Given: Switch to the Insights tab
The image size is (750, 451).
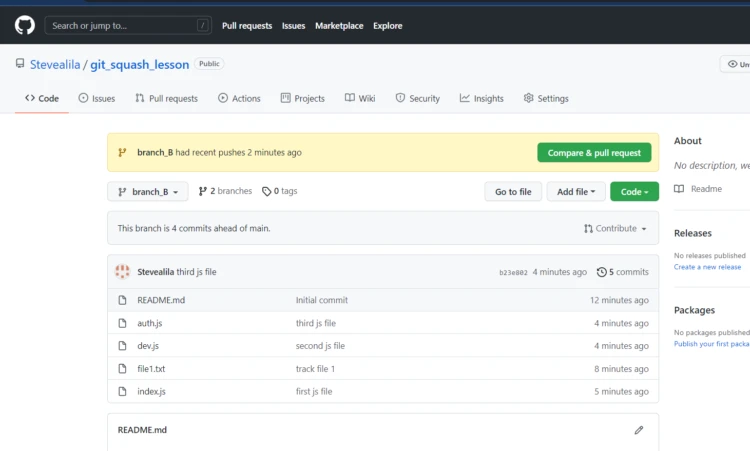Looking at the screenshot, I should tap(481, 98).
